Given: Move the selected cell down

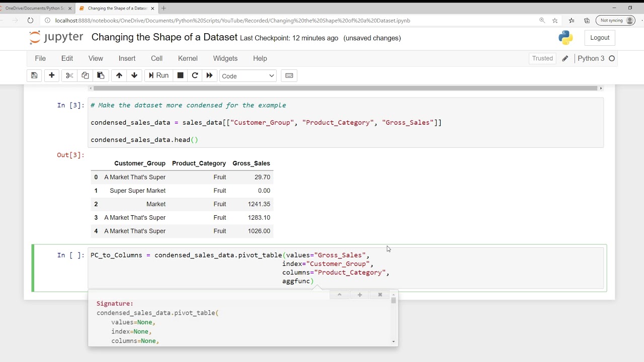Looking at the screenshot, I should [134, 75].
